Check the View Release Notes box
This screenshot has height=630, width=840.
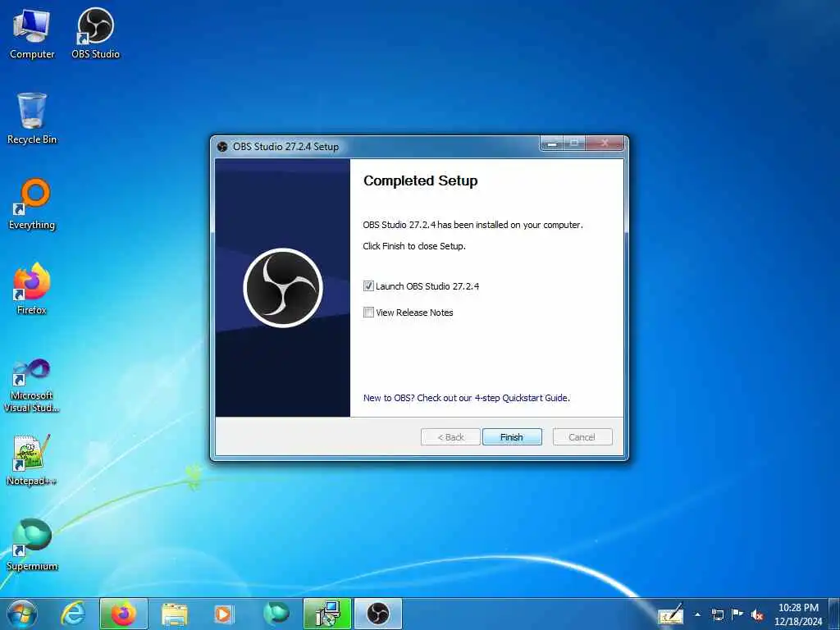click(368, 313)
